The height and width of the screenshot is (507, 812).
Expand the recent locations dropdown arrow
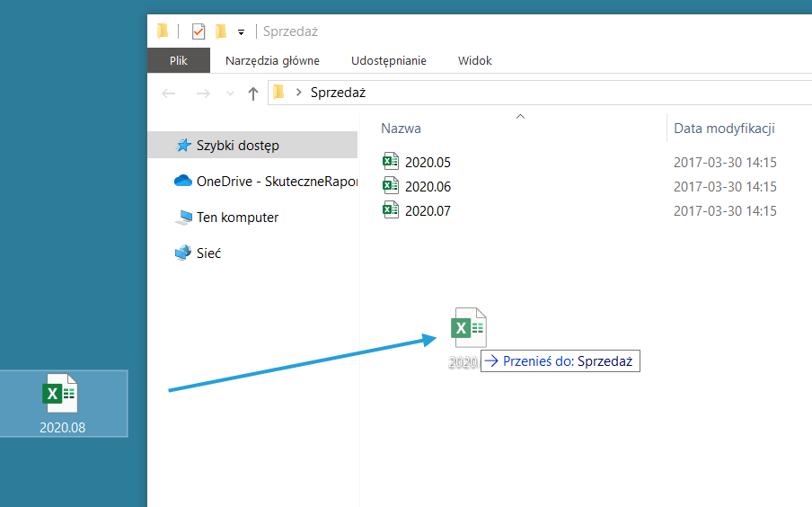230,93
